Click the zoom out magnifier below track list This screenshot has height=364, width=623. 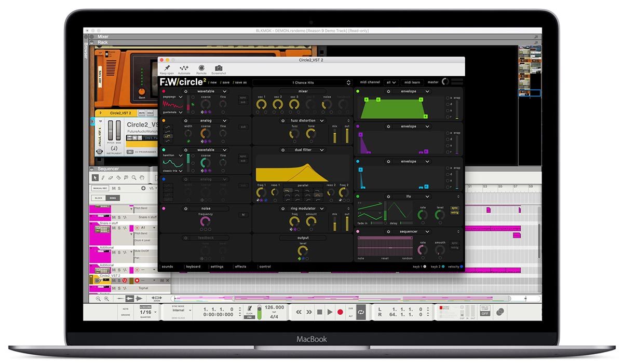pos(98,299)
